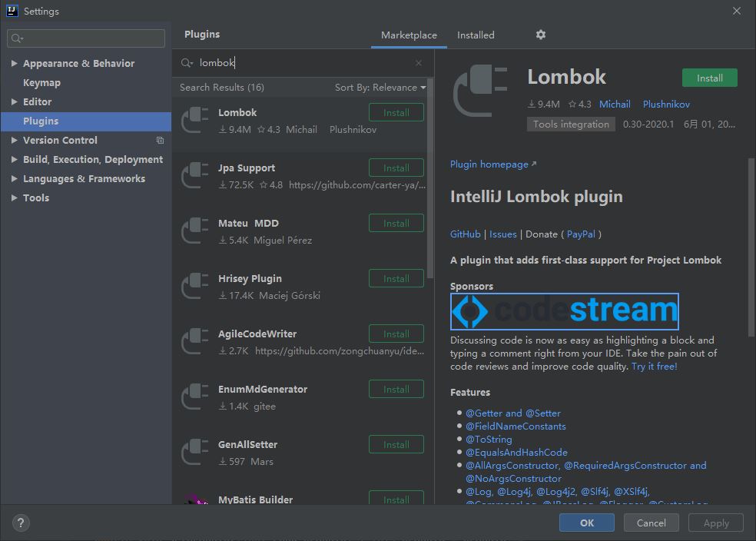Open the @EqualsAndHashCode link
The width and height of the screenshot is (756, 541).
(516, 453)
